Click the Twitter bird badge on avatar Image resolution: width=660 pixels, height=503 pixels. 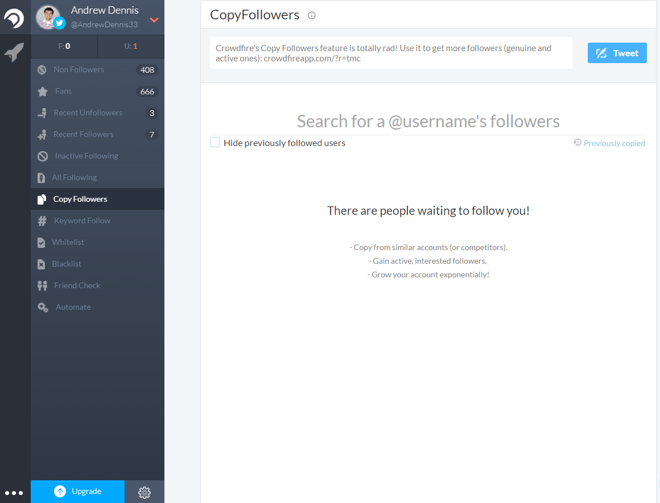(x=60, y=24)
